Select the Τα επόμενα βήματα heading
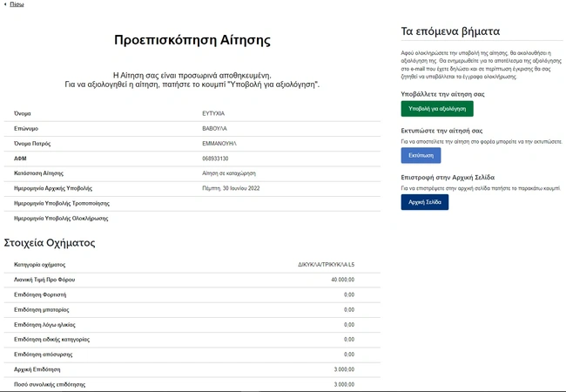This screenshot has width=566, height=392. 450,30
